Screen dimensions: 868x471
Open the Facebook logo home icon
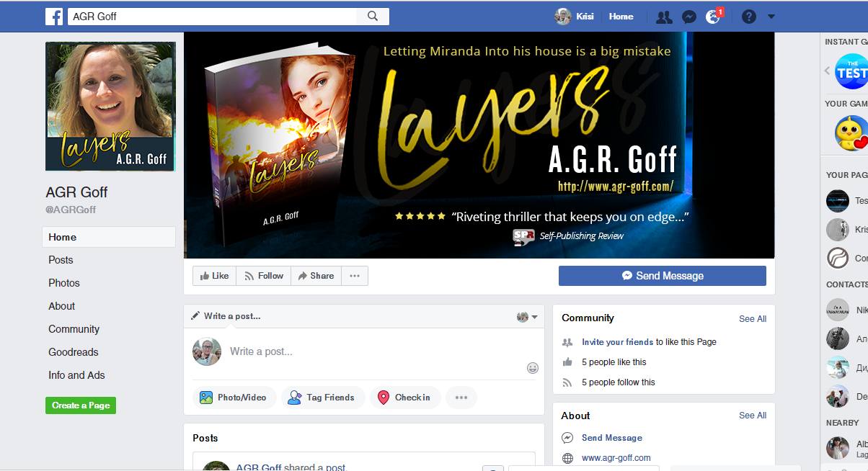[53, 16]
